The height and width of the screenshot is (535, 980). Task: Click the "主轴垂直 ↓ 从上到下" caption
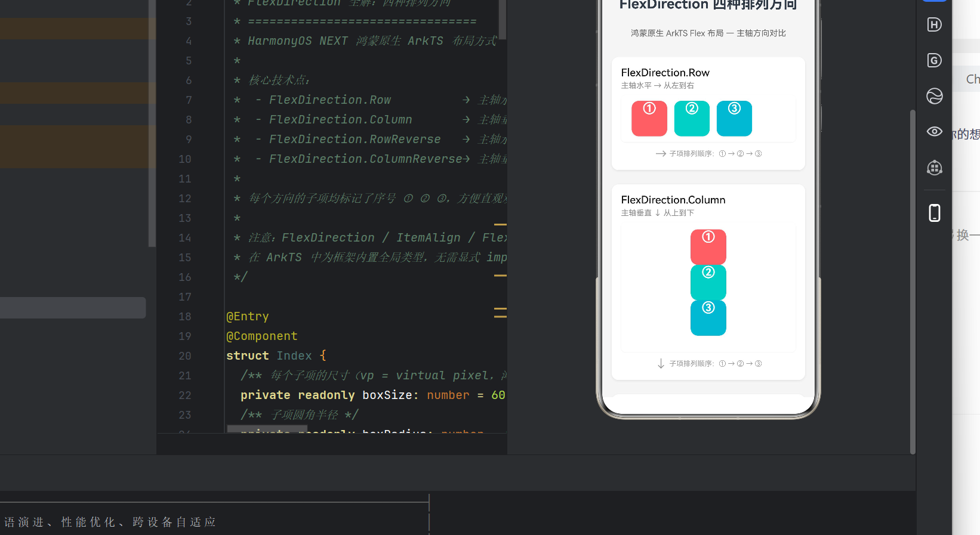[x=657, y=213]
